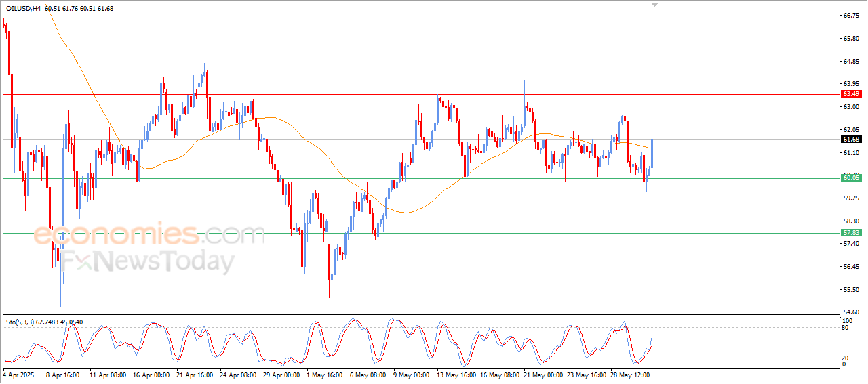Click the 1 May 16:00 time label
The height and width of the screenshot is (384, 868).
click(325, 374)
